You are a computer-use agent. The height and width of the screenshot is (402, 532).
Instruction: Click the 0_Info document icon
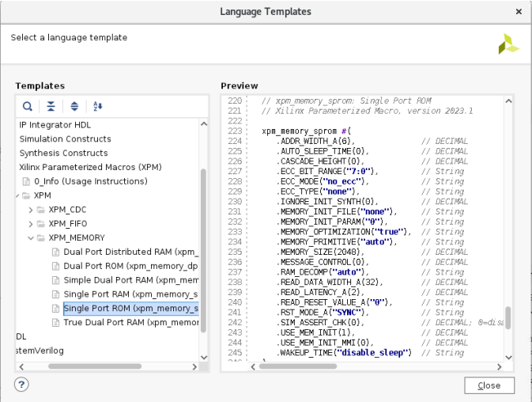tap(26, 181)
